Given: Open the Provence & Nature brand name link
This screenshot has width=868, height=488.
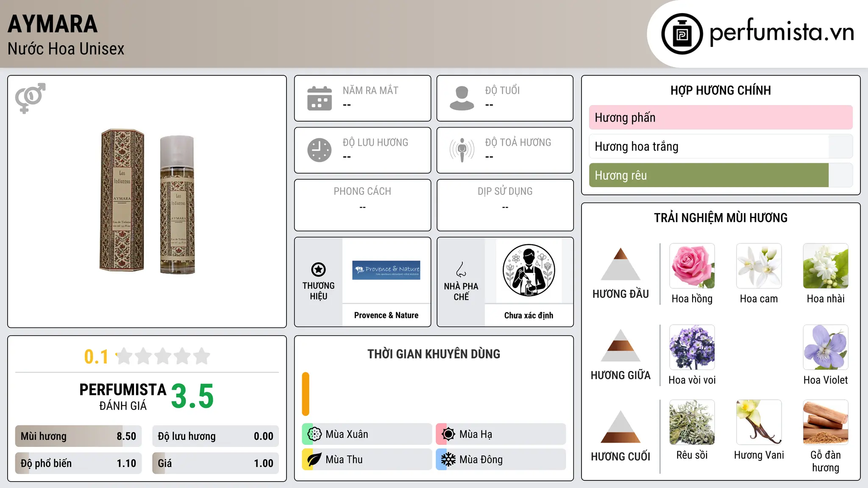Looking at the screenshot, I should point(386,315).
